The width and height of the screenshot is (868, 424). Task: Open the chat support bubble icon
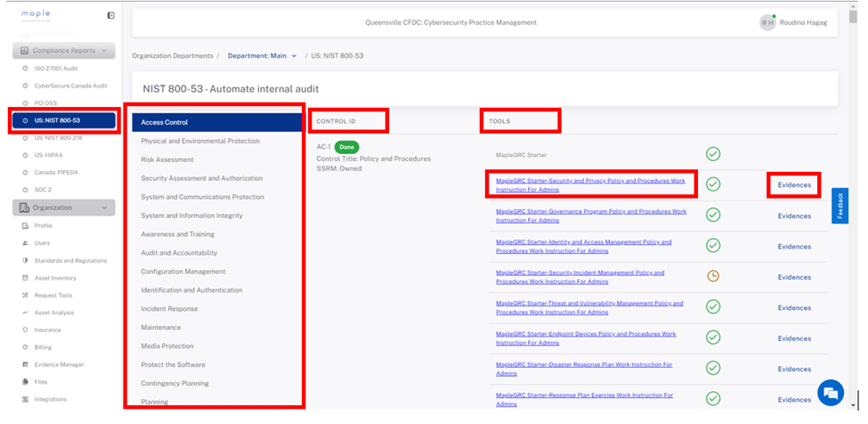831,393
